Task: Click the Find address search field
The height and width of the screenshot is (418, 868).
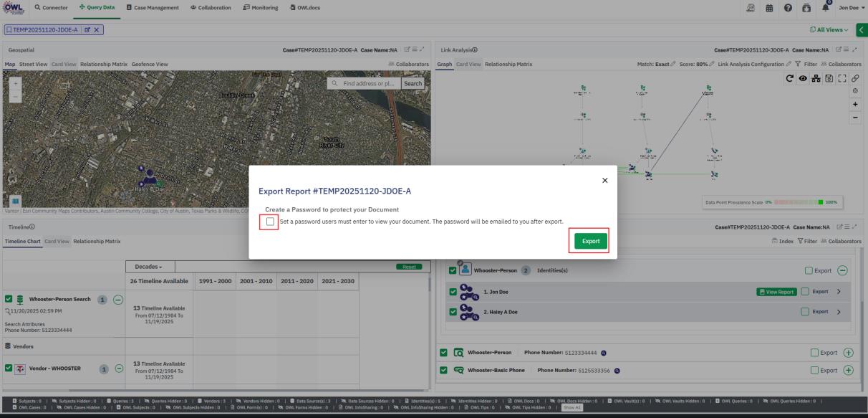Action: 362,83
